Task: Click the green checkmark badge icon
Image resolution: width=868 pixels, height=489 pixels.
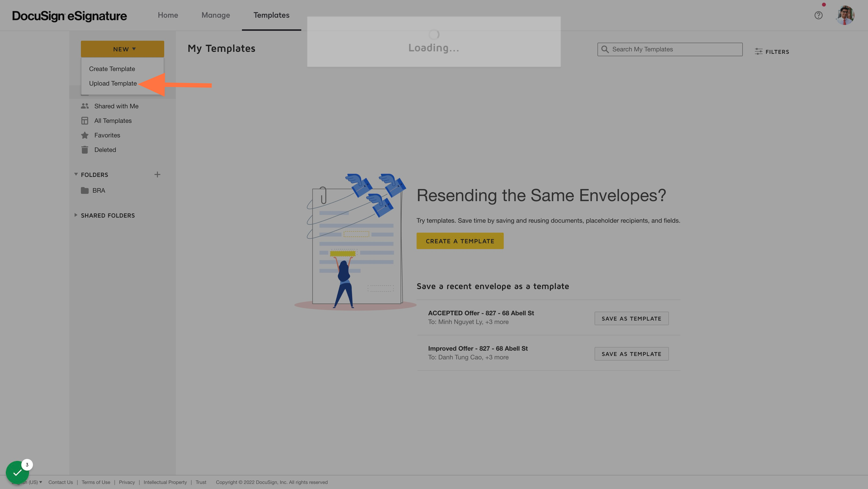Action: 17,472
